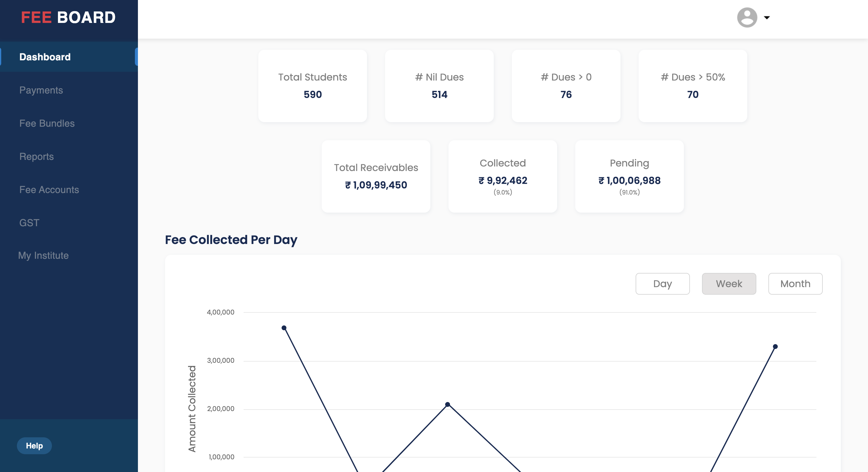868x472 pixels.
Task: Expand the account dropdown arrow
Action: pos(767,17)
